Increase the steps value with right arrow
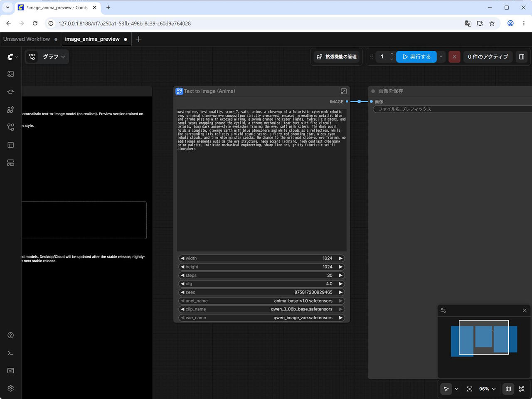The height and width of the screenshot is (399, 532). tap(341, 275)
